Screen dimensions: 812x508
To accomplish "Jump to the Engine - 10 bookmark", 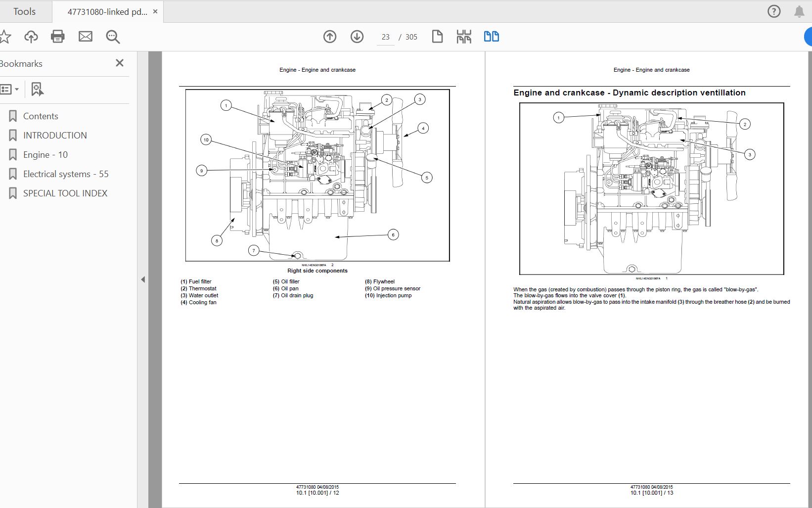I will coord(45,155).
